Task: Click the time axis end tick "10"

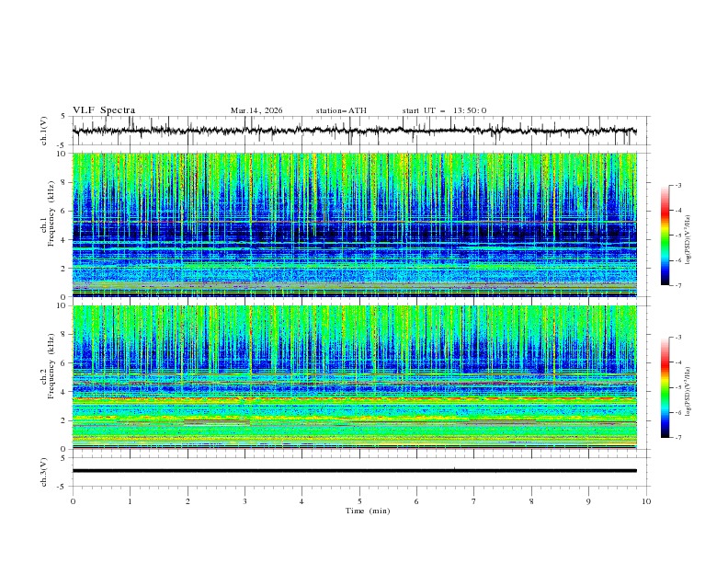Action: (x=646, y=501)
